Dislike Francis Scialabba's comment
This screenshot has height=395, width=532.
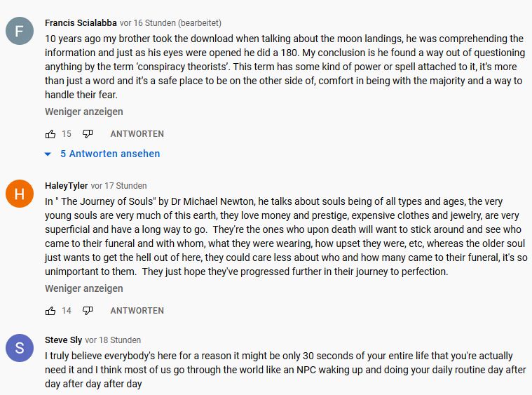click(88, 134)
